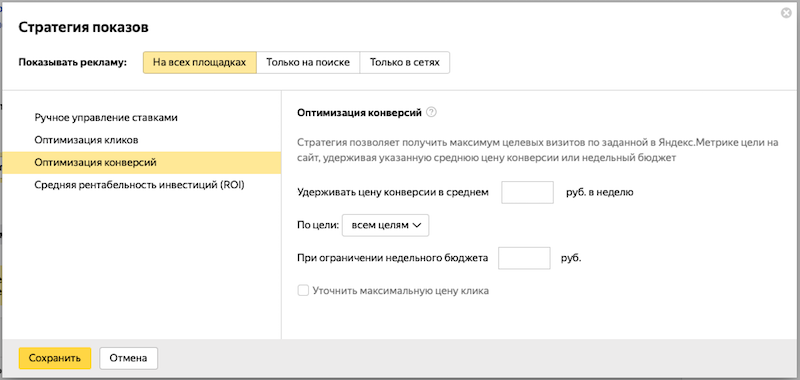Close the Стратегия показов dialog with the X icon
800x380 pixels.
point(786,13)
